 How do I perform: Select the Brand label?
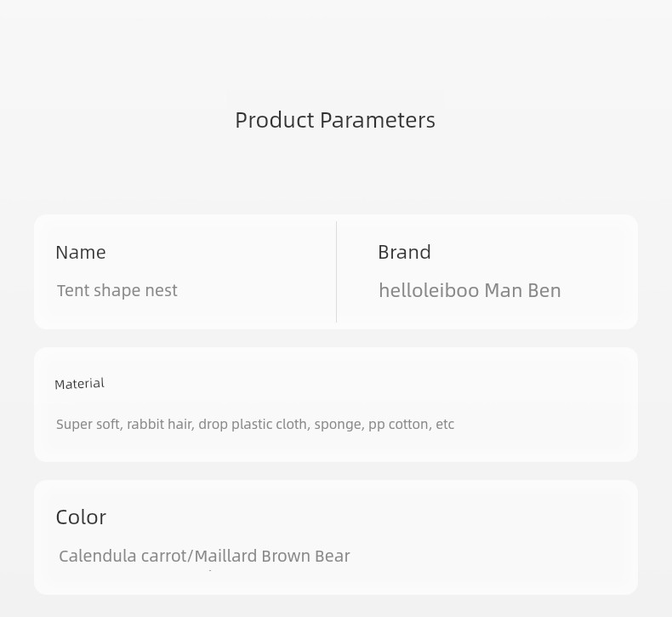point(404,252)
